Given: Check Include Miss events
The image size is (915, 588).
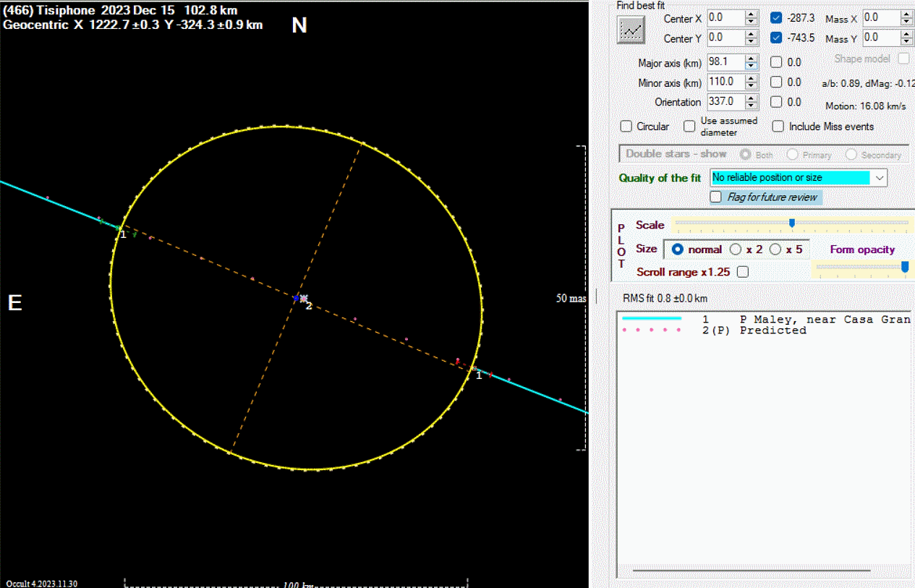Looking at the screenshot, I should 778,127.
